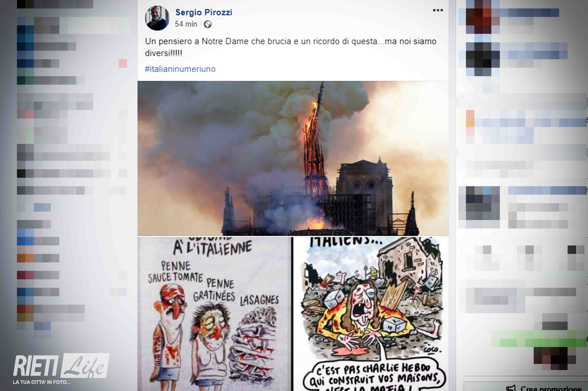Follow the #italianinumeriuno hashtag
Image resolution: width=588 pixels, height=391 pixels.
(180, 69)
